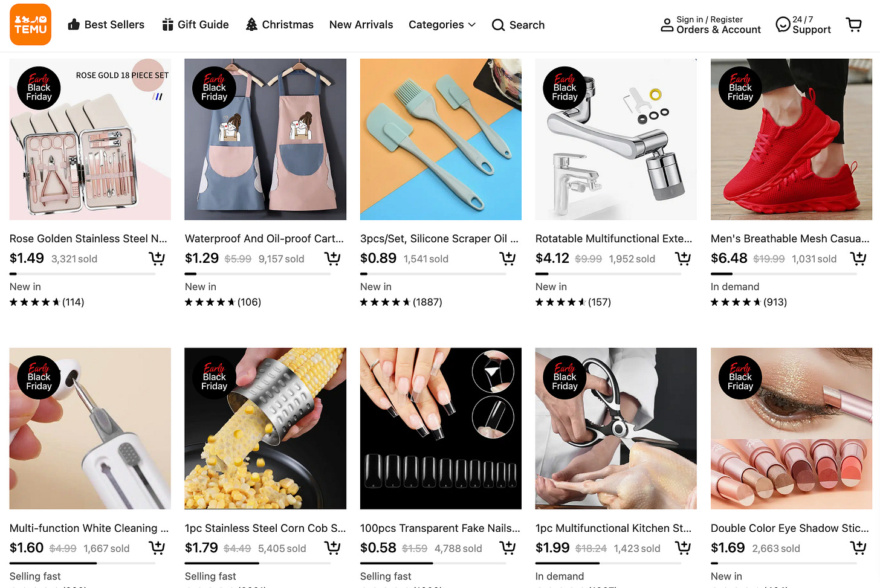Viewport: 880px width, 588px height.
Task: Open the shopping cart in header
Action: coord(854,25)
